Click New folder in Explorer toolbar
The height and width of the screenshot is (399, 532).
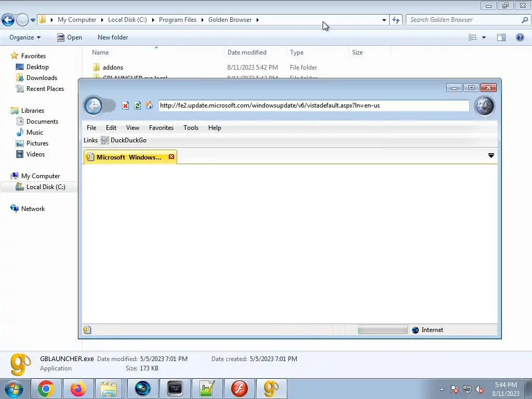tap(113, 37)
